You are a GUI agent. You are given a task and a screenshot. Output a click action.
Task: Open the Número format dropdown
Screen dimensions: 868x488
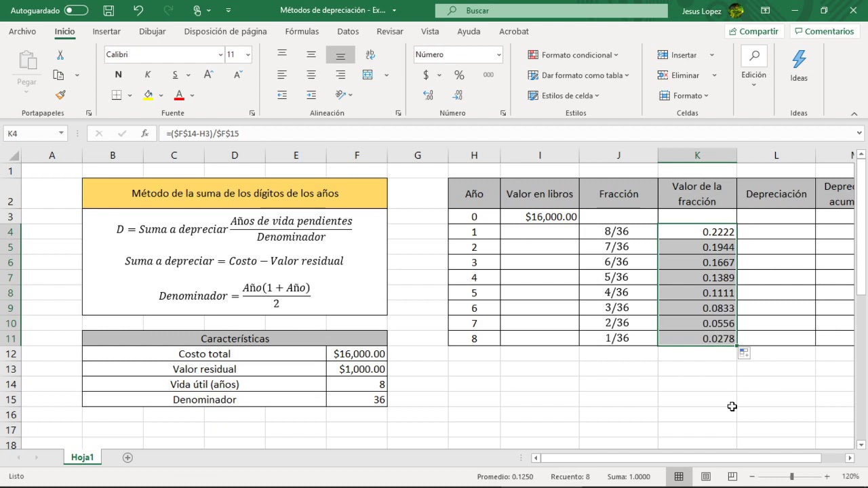click(498, 55)
